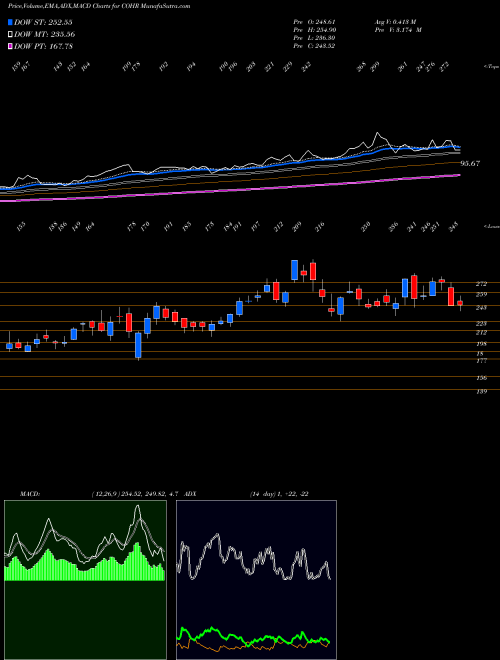Click the last red candlestick on the right
The height and width of the screenshot is (660, 500).
coord(460,303)
